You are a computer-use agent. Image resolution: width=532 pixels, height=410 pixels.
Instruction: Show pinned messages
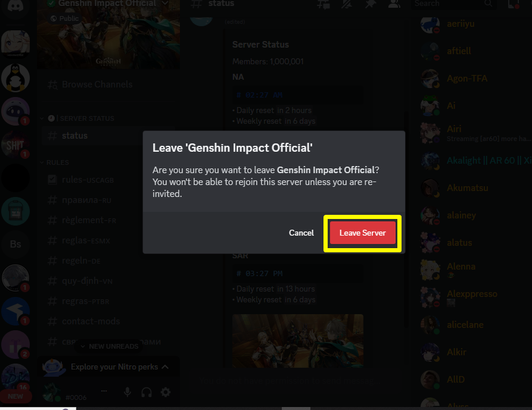point(370,4)
